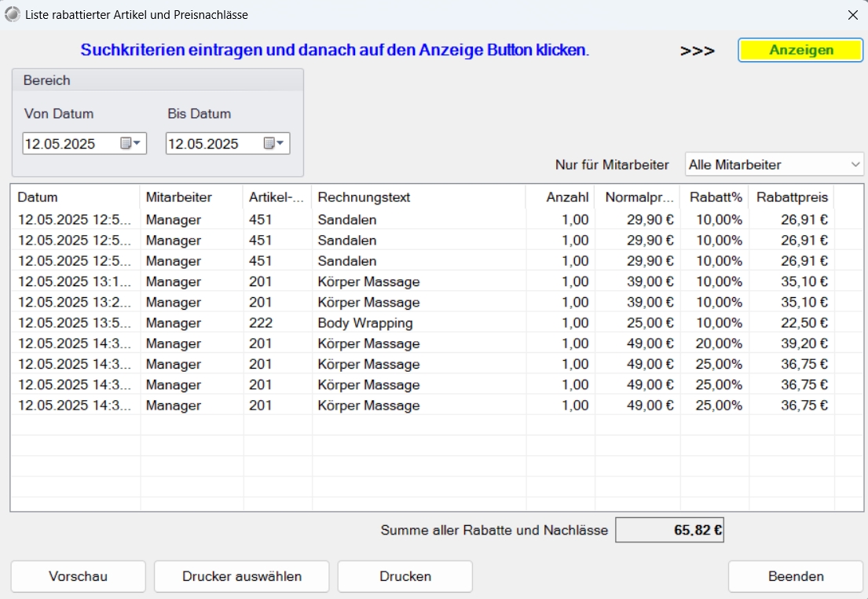
Task: Click the Normalpreis column header
Action: pyautogui.click(x=638, y=197)
